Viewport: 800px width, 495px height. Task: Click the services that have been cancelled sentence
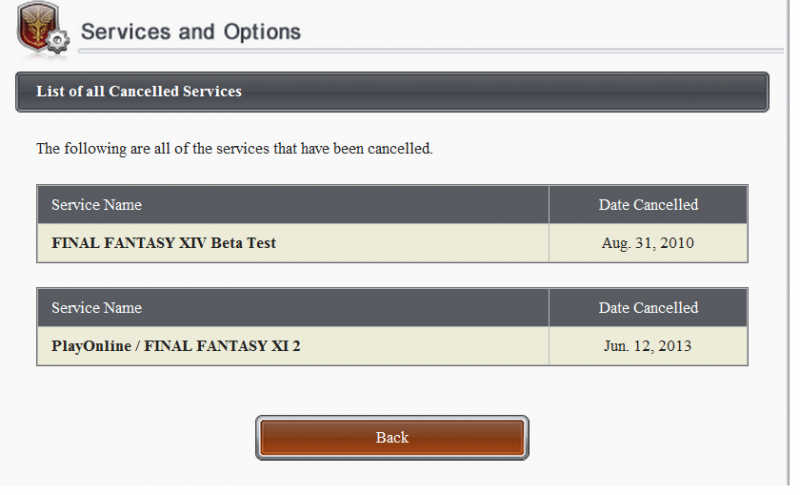(234, 148)
